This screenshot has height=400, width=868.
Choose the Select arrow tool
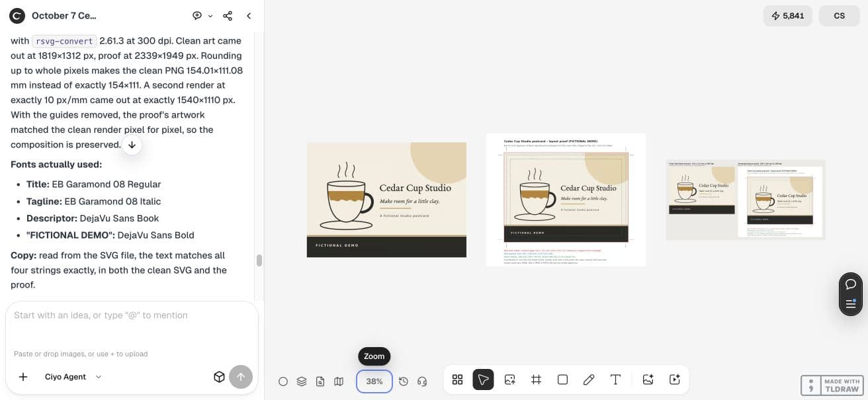point(484,380)
